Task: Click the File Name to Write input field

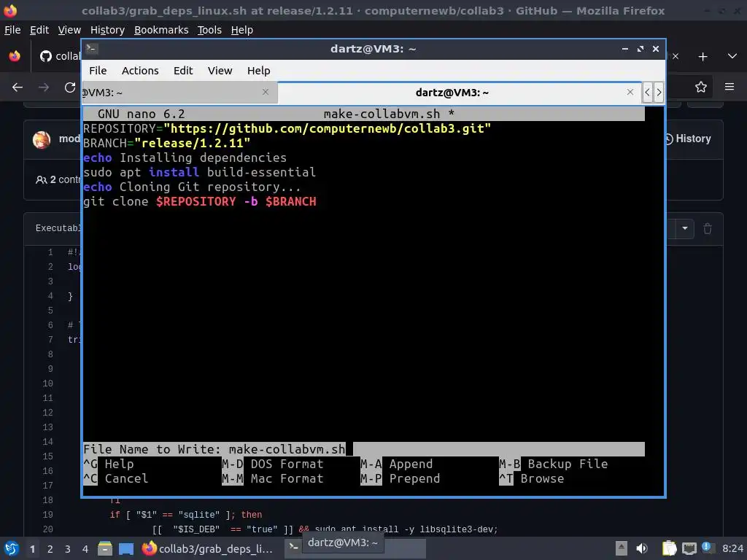Action: tap(363, 449)
